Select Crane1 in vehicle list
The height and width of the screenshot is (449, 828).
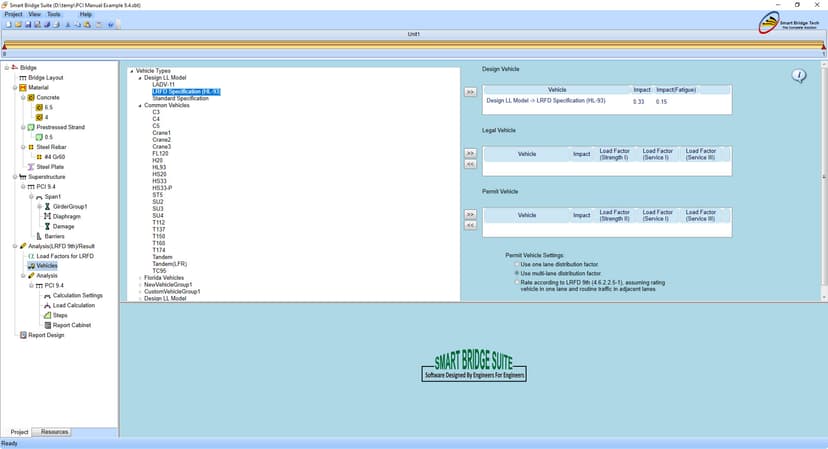point(161,133)
